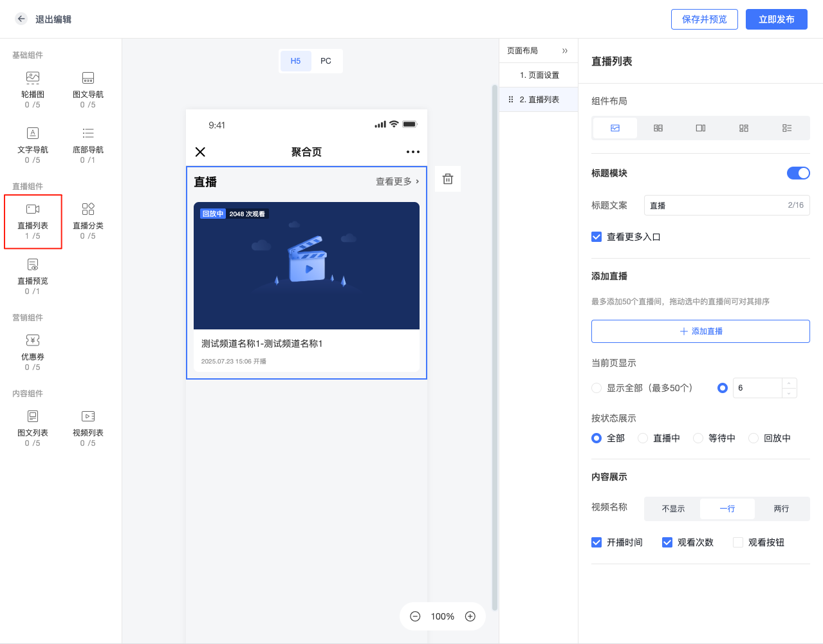Select the 轮播图 component icon

point(33,78)
